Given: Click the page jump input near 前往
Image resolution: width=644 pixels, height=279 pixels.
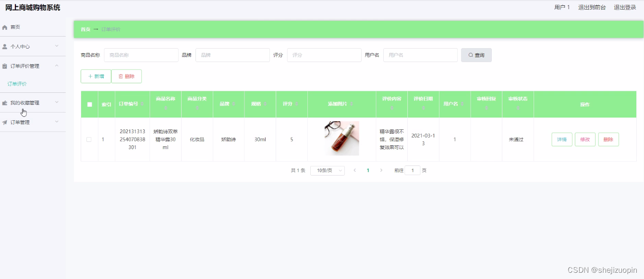Looking at the screenshot, I should [412, 170].
